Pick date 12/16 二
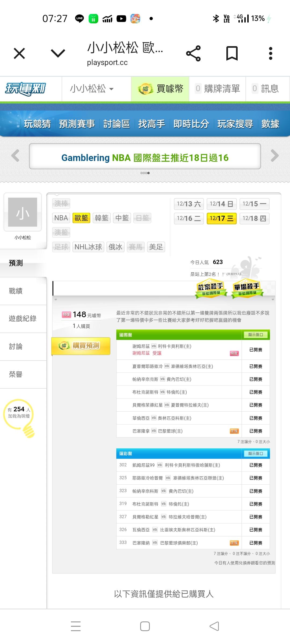The height and width of the screenshot is (644, 290). click(189, 218)
